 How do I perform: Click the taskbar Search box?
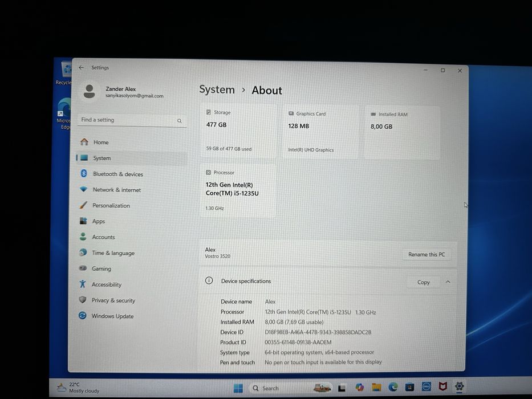[290, 388]
